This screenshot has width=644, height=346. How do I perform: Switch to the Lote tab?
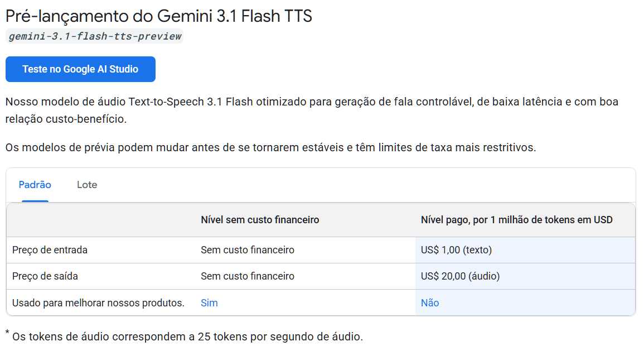87,184
